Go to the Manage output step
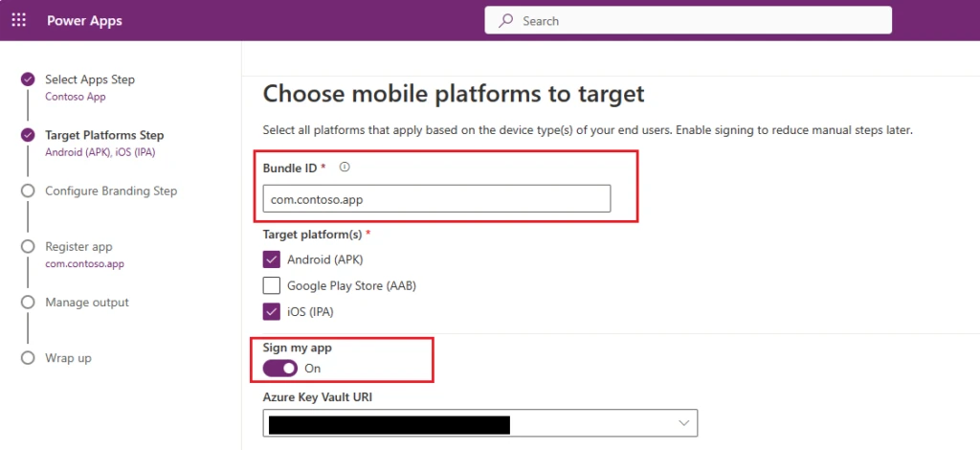Viewport: 980px width, 450px height. [x=87, y=303]
